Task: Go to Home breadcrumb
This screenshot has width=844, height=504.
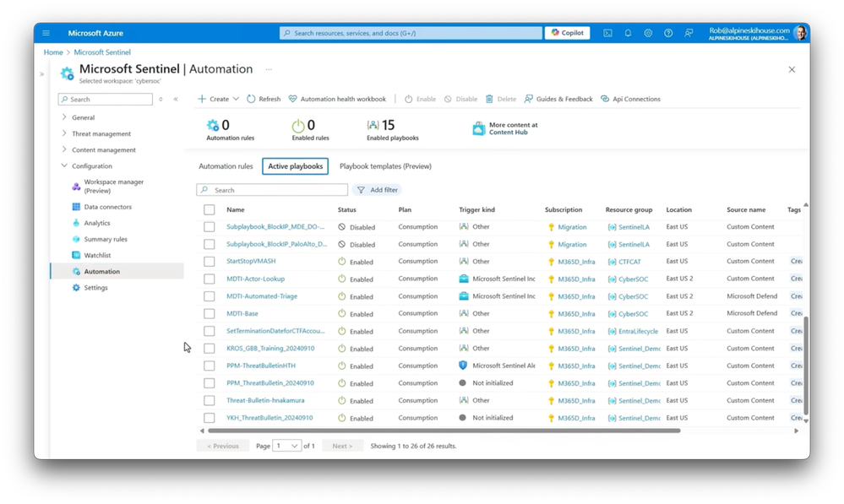Action: [x=53, y=52]
